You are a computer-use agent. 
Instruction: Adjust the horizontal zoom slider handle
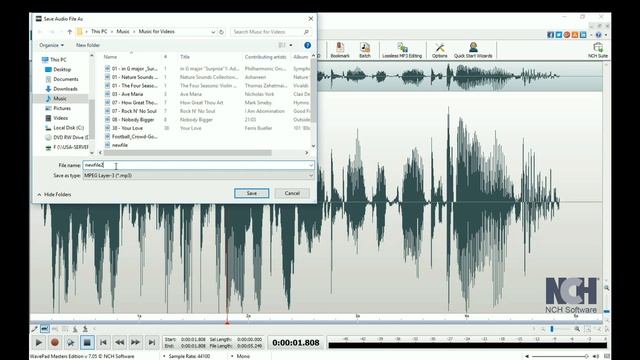point(552,329)
